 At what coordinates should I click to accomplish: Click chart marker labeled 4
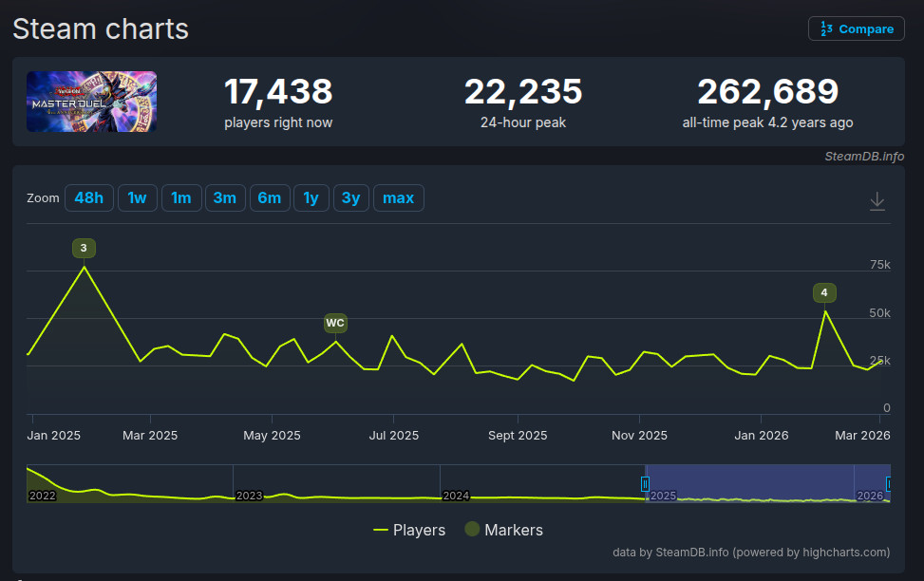pos(824,292)
